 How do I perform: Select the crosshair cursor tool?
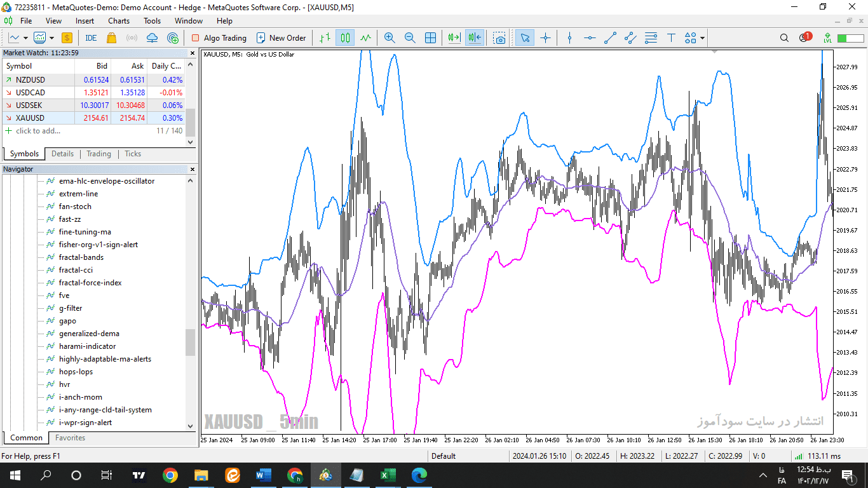coord(545,38)
